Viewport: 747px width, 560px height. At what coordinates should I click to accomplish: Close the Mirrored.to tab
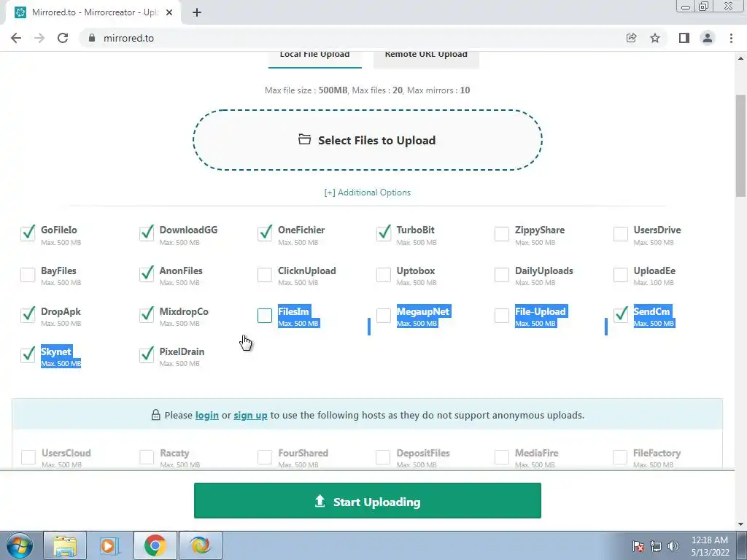[x=169, y=12]
